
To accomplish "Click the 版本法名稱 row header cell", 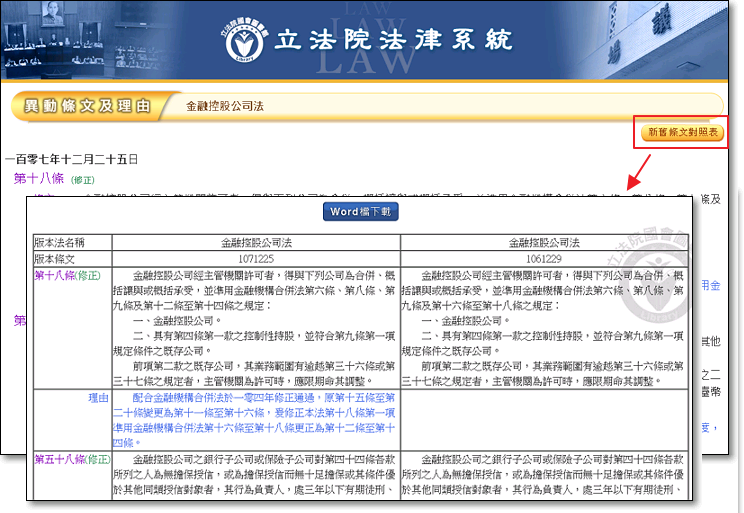I will click(x=59, y=242).
